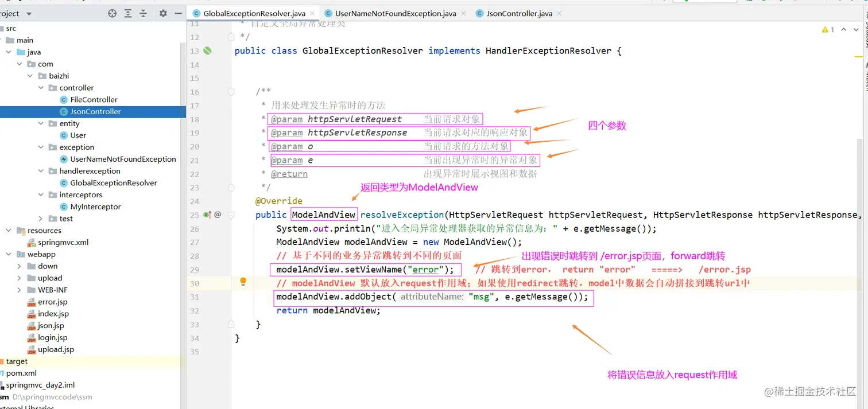Close the GlobalExceptionResolver.java tab
The height and width of the screenshot is (409, 868).
click(313, 13)
